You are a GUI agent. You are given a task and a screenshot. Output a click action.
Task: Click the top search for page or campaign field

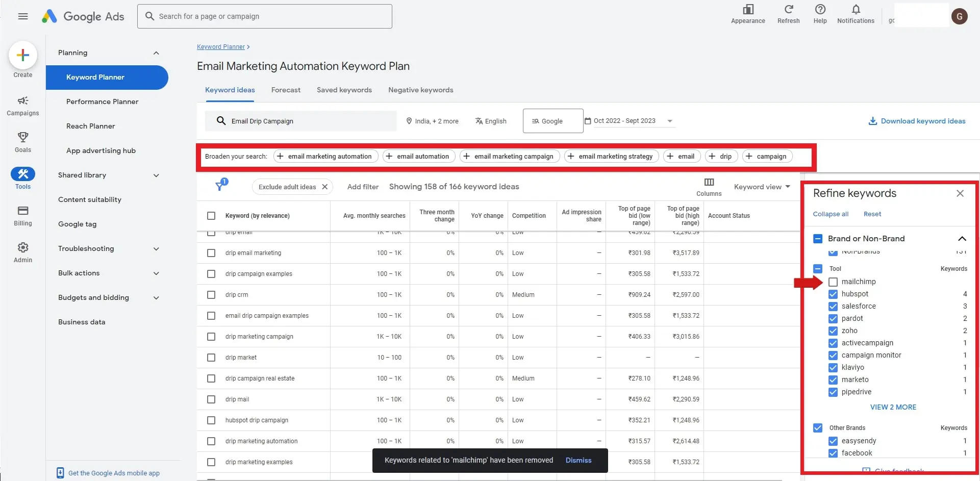tap(265, 16)
